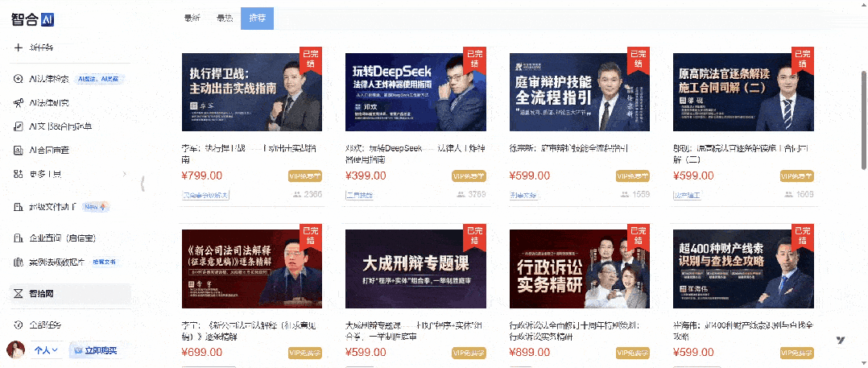Open AI法律研究 telescope icon

(x=19, y=103)
